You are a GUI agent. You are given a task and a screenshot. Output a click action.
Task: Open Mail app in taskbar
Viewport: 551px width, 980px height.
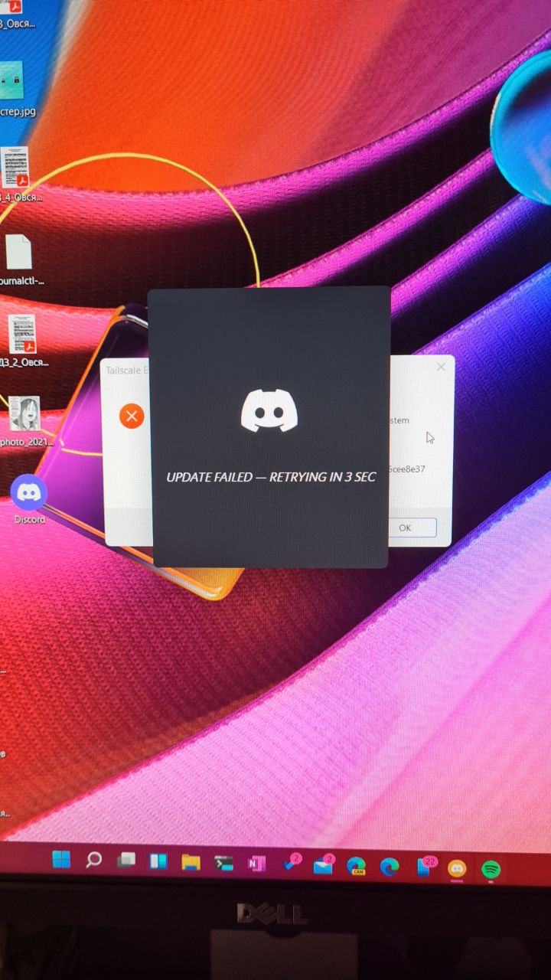pos(324,865)
